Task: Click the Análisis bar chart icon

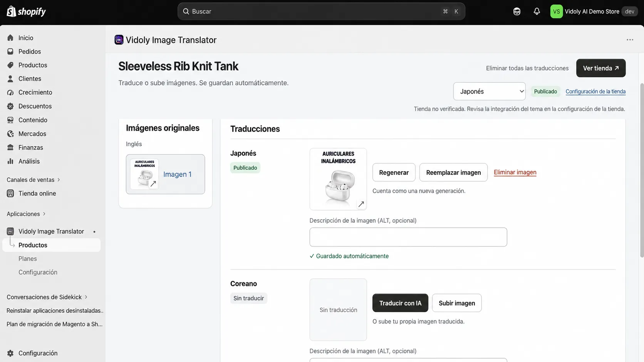Action: point(10,161)
